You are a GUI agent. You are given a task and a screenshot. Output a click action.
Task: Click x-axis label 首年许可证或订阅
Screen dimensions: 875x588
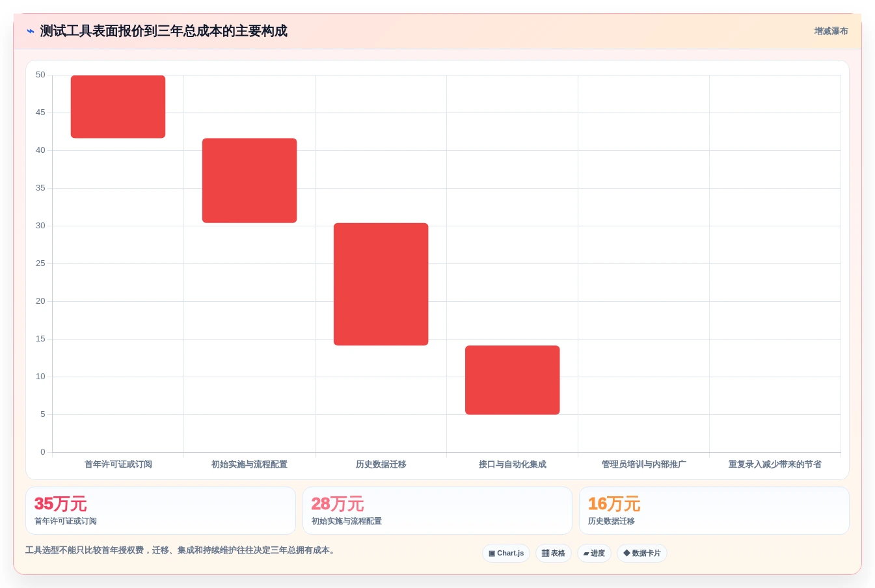pos(118,464)
